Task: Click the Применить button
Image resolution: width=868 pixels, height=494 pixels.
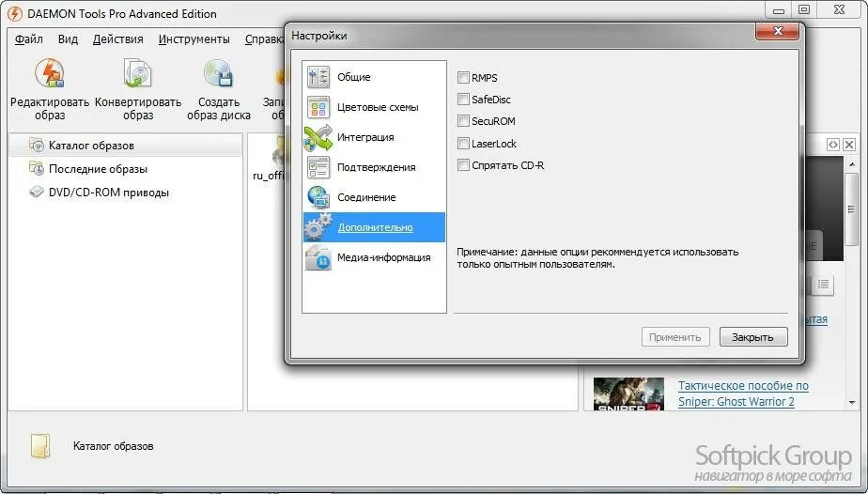Action: pyautogui.click(x=675, y=337)
